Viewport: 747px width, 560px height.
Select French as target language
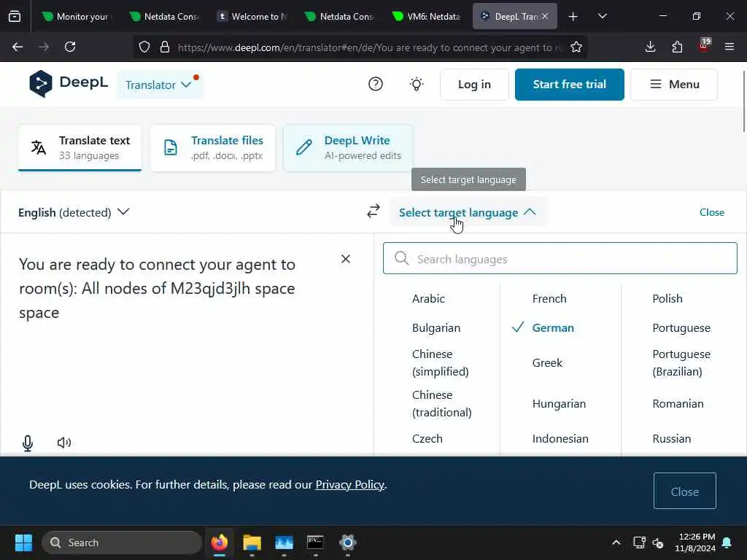(549, 298)
